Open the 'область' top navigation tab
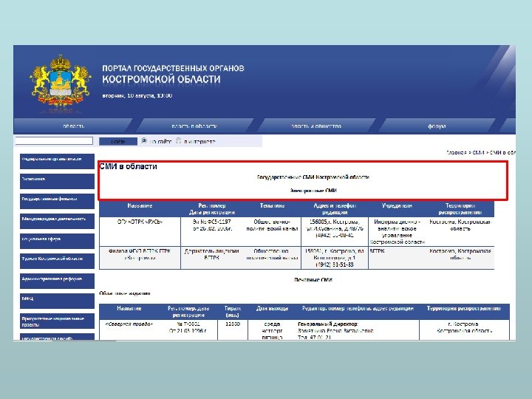Screen dimensions: 532x399 coord(73,126)
